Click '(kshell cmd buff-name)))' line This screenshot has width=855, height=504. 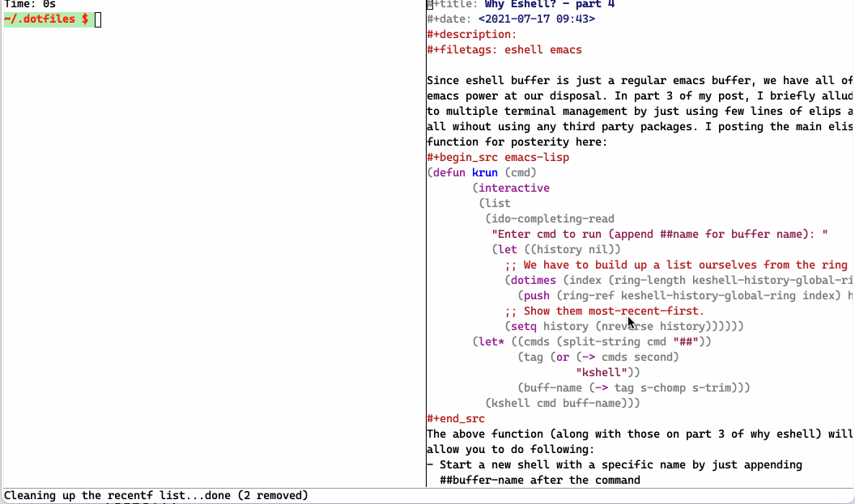[563, 403]
